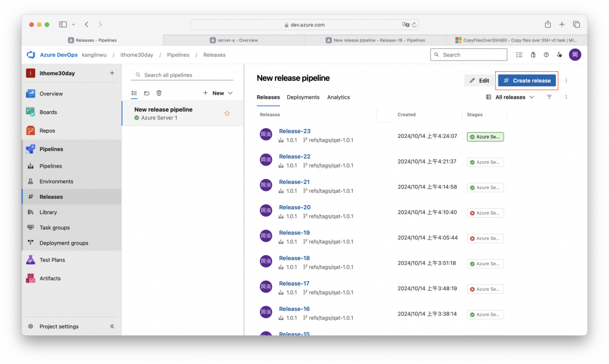The width and height of the screenshot is (609, 364).
Task: Click Release-18 succeeded stage badge
Action: (x=485, y=263)
